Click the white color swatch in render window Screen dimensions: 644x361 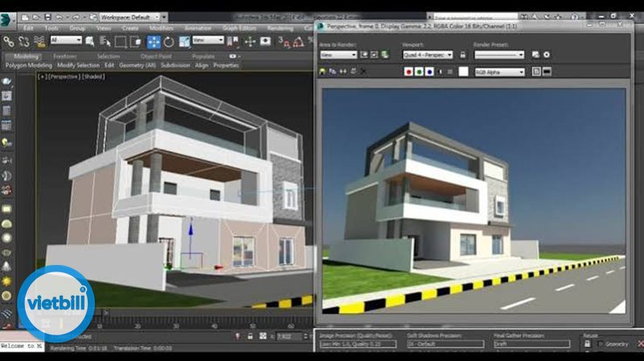point(464,72)
